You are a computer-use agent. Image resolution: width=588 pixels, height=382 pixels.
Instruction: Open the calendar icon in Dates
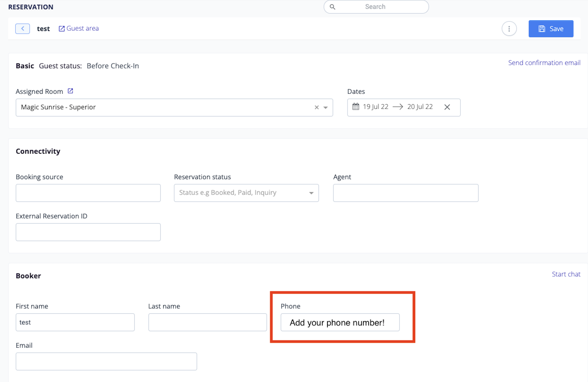[x=356, y=107]
